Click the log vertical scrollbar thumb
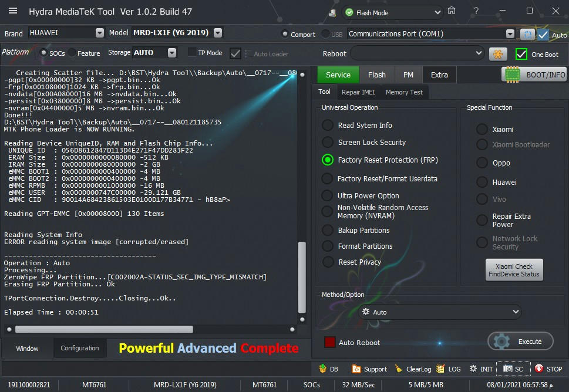Screen dimensions: 569x392 [302, 276]
